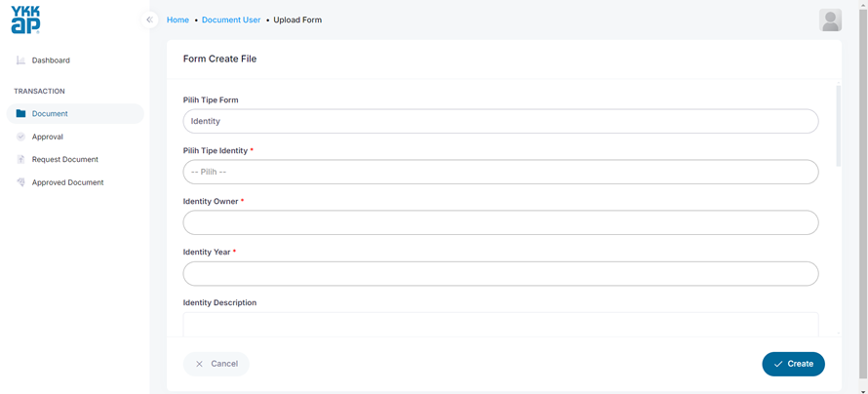Screen dimensions: 868x394
Task: Go to Document User breadcrumb link
Action: (x=231, y=20)
